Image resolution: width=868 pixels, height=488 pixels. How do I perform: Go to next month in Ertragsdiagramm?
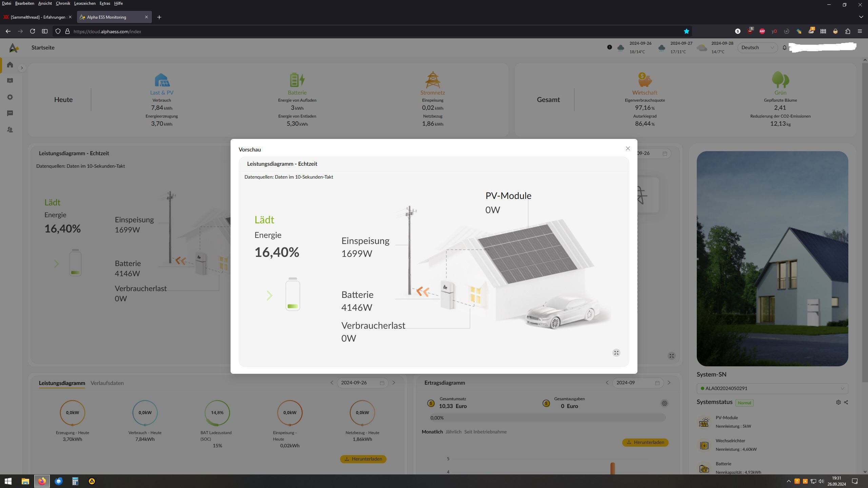669,383
